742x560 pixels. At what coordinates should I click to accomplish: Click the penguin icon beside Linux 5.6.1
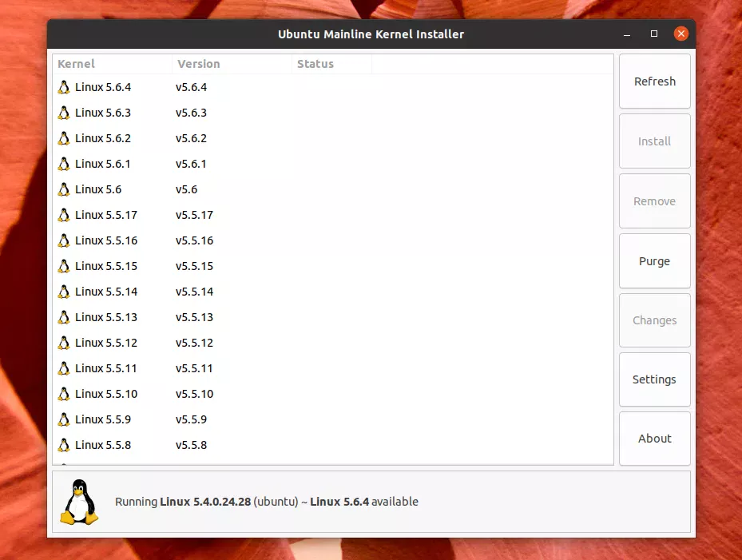[64, 164]
